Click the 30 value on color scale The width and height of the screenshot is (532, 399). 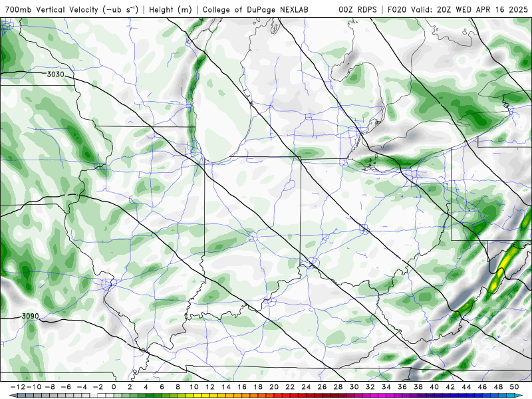click(354, 387)
